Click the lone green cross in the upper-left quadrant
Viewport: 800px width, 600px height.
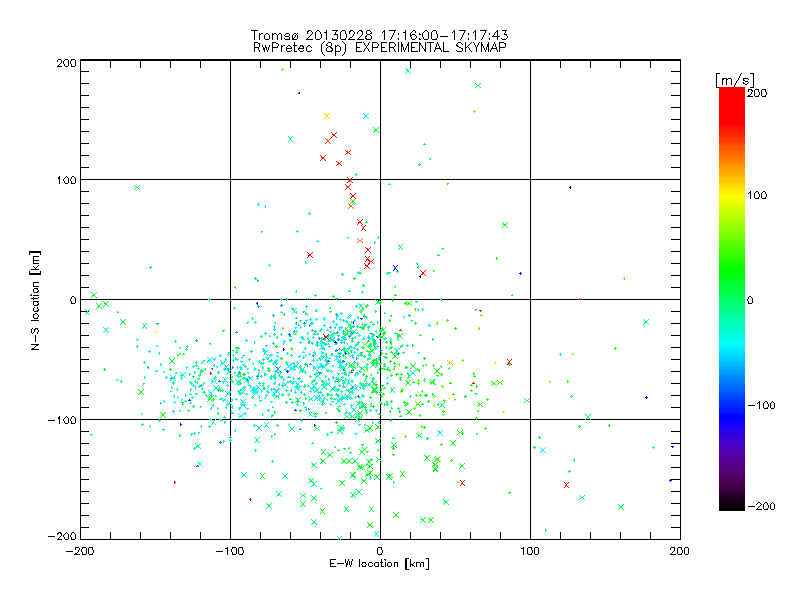(x=137, y=188)
